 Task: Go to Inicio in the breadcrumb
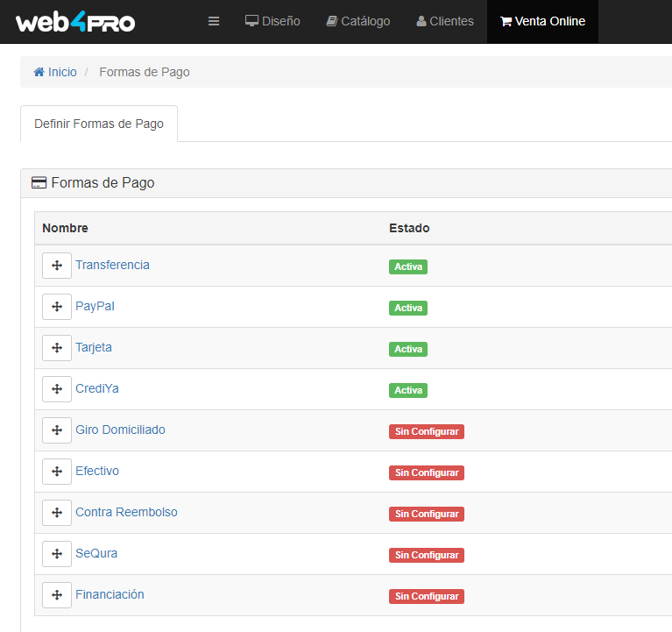pyautogui.click(x=55, y=72)
